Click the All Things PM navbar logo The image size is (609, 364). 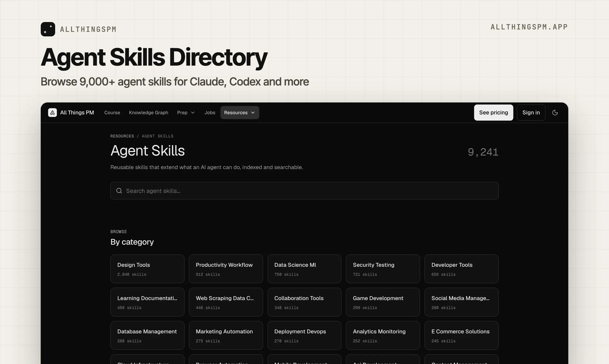point(71,113)
